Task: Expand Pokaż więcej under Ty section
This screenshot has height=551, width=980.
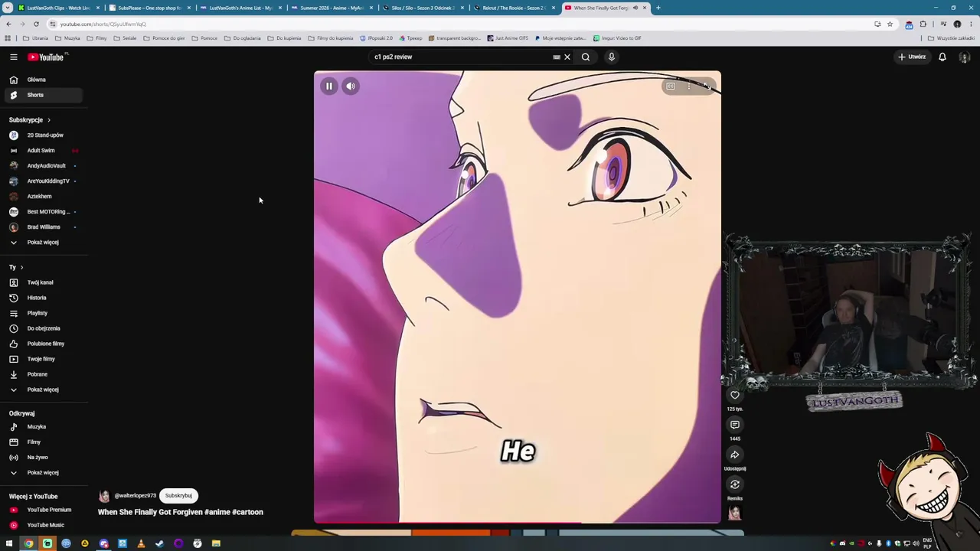Action: click(x=43, y=390)
